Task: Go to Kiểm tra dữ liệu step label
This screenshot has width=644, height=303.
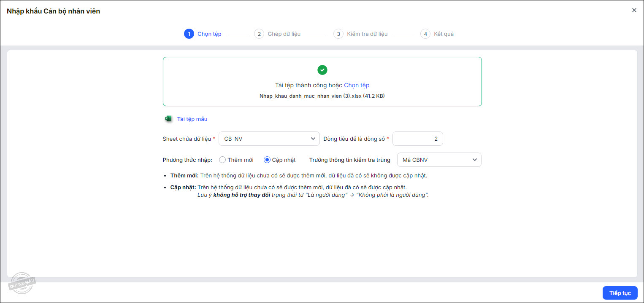Action: pos(367,34)
